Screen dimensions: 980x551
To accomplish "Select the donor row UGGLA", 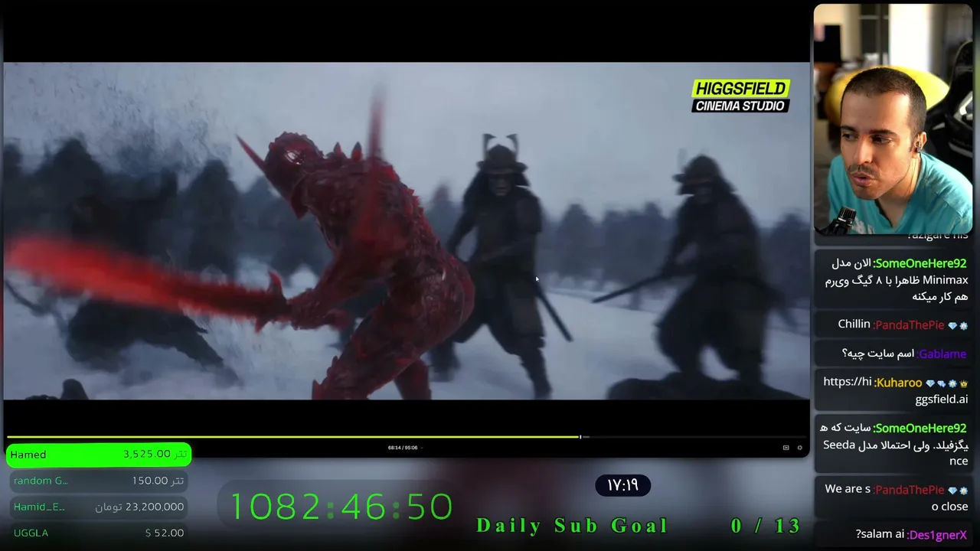I will (99, 533).
